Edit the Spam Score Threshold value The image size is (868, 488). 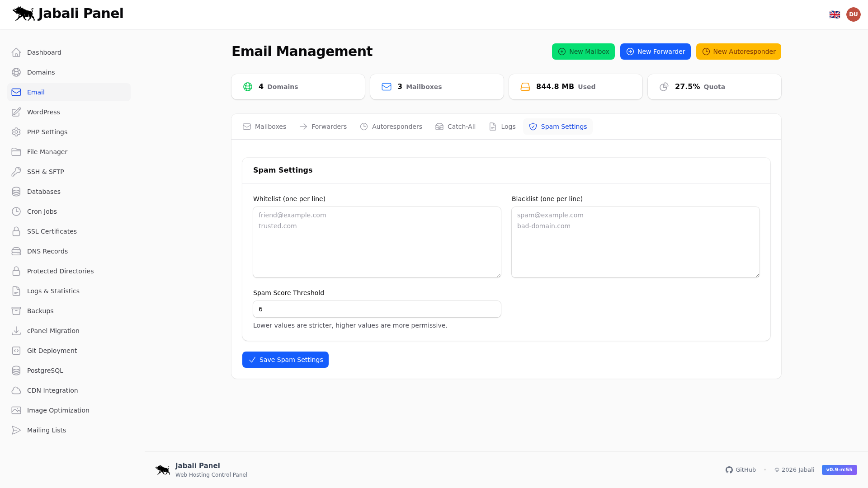click(x=377, y=309)
